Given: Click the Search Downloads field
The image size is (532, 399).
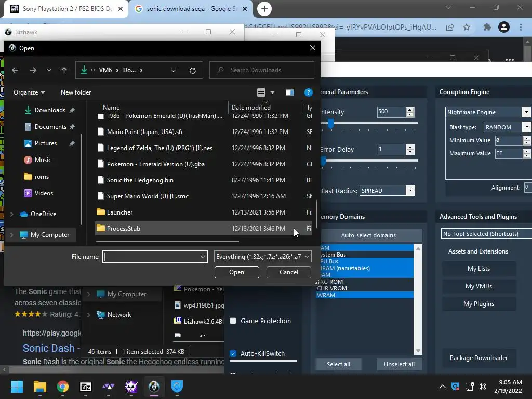Looking at the screenshot, I should [x=262, y=70].
